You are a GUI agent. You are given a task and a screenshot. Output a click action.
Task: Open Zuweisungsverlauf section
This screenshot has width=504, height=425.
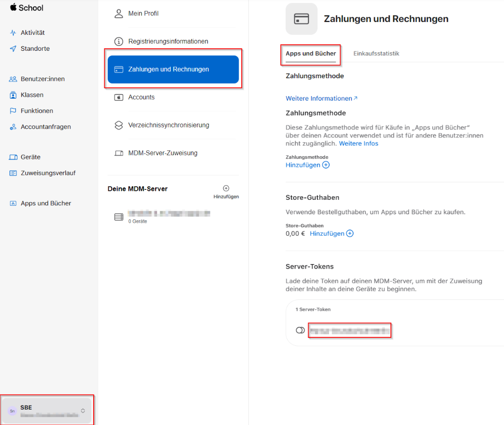click(48, 173)
